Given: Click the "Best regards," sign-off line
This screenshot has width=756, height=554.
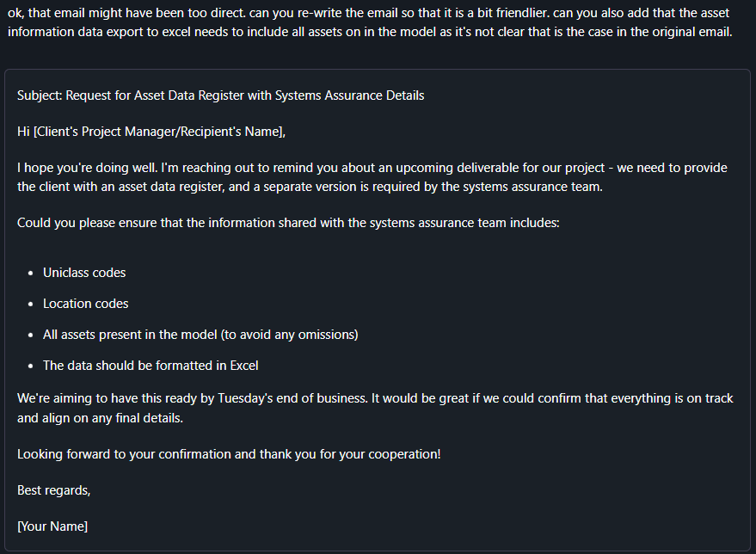Looking at the screenshot, I should 53,490.
